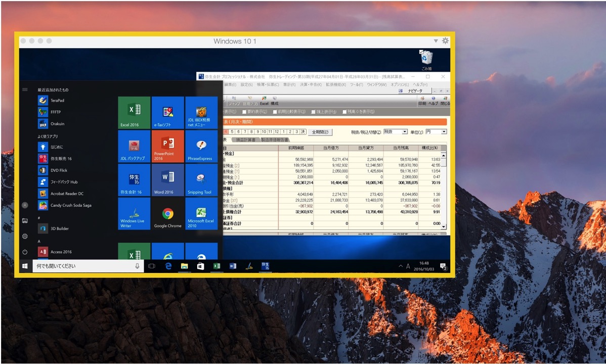Click the 構成 icon in Yayoi toolbar
The width and height of the screenshot is (606, 364).
click(274, 101)
